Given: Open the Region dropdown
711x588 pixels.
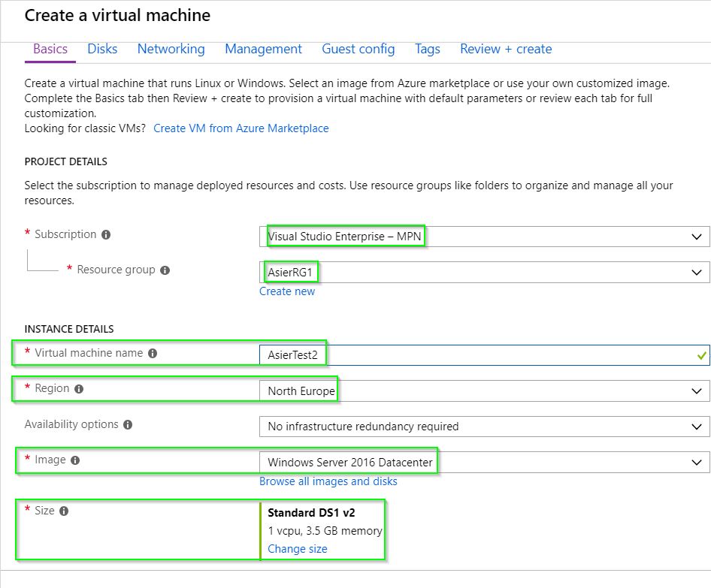Looking at the screenshot, I should 484,390.
